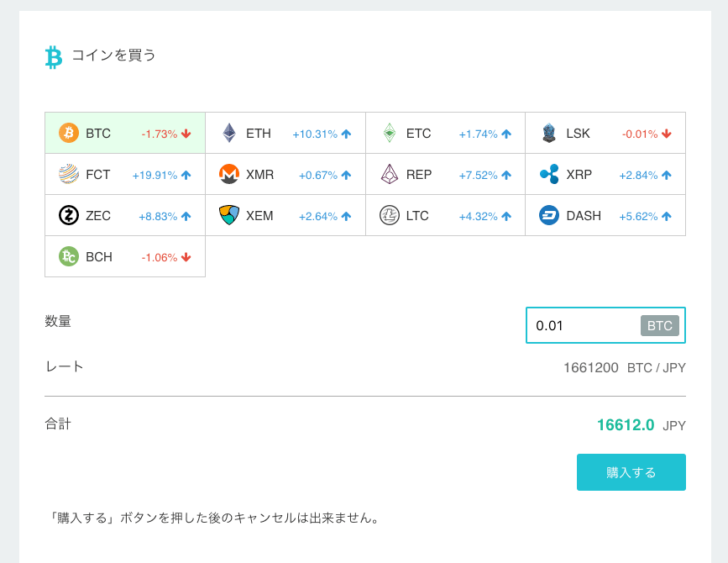Select the DASH coin icon
The width and height of the screenshot is (728, 563).
pyautogui.click(x=549, y=216)
